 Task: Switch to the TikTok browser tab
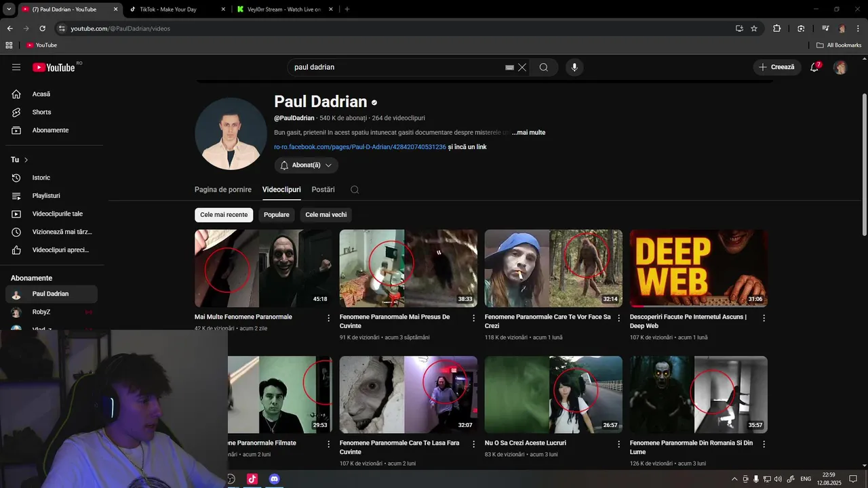[x=178, y=9]
